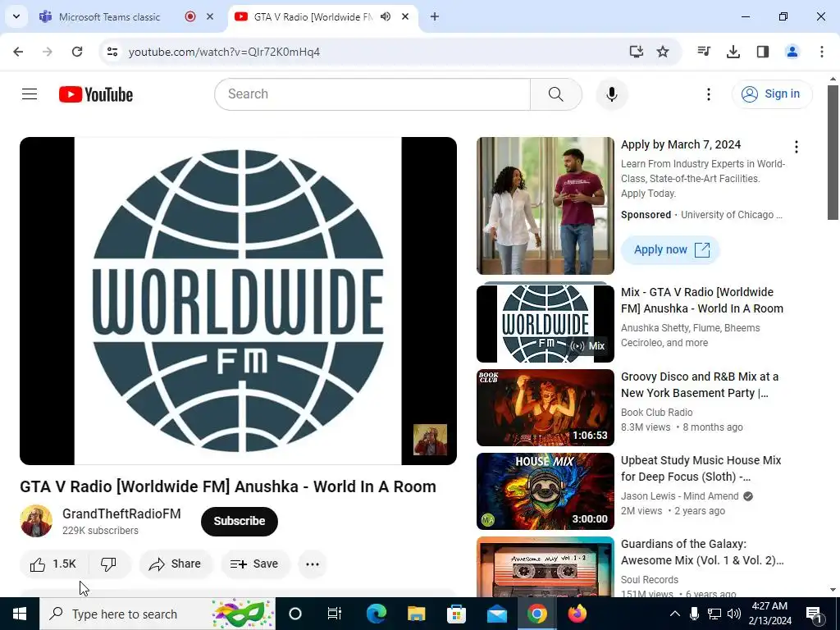Click the Worldwide FM video player
This screenshot has height=630, width=840.
(x=239, y=301)
